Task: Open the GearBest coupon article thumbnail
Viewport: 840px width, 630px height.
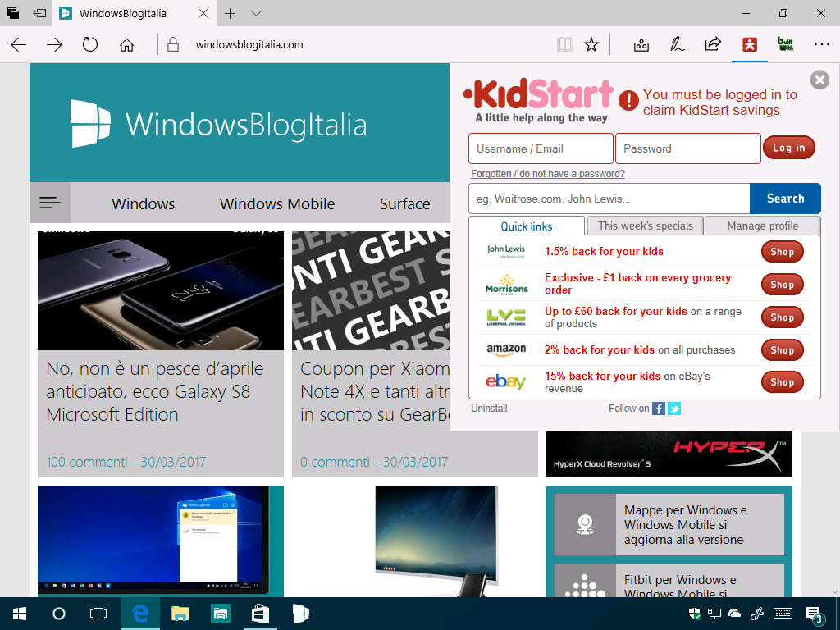Action: [x=371, y=291]
